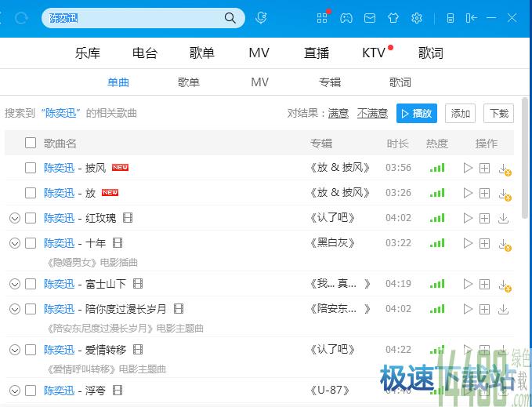532x407 pixels.
Task: Play the song 陪你度过漫长岁月
Action: click(x=469, y=309)
